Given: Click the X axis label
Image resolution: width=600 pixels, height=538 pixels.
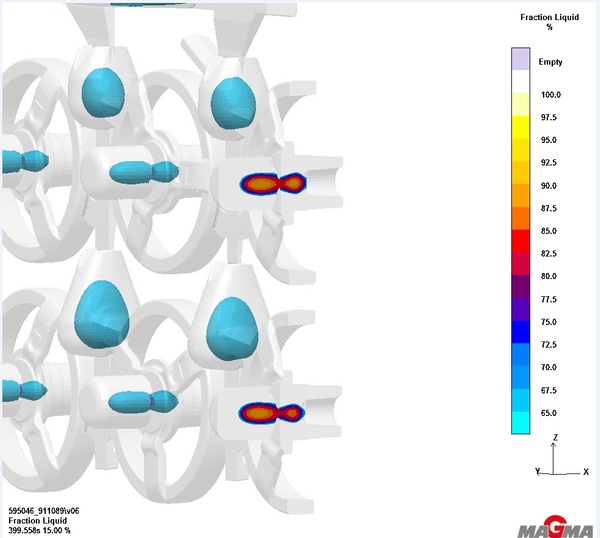Looking at the screenshot, I should 585,470.
